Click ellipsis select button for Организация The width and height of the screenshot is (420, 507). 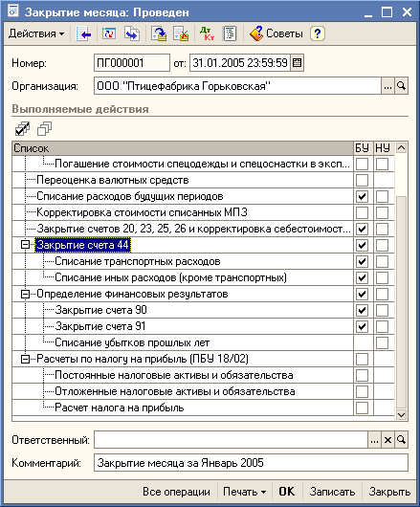coord(387,86)
